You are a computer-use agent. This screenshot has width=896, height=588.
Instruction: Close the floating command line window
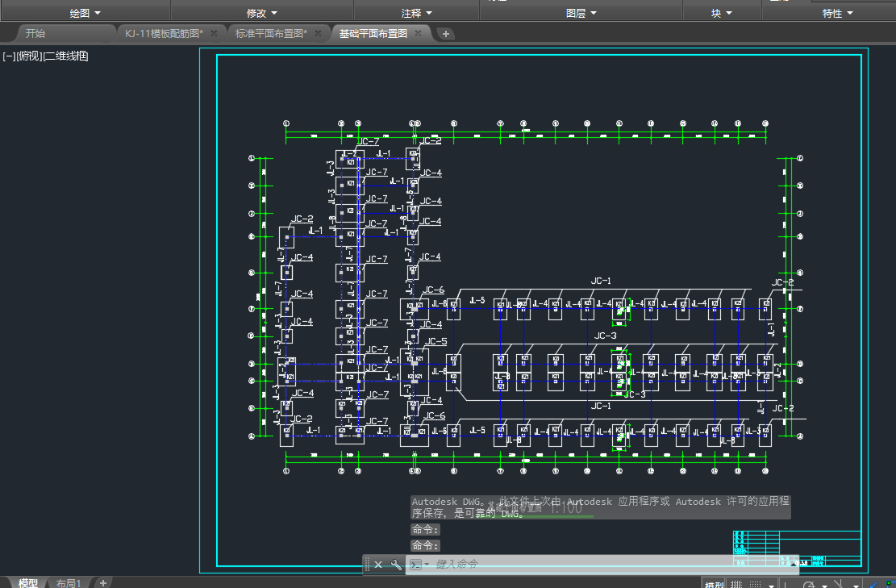click(377, 565)
